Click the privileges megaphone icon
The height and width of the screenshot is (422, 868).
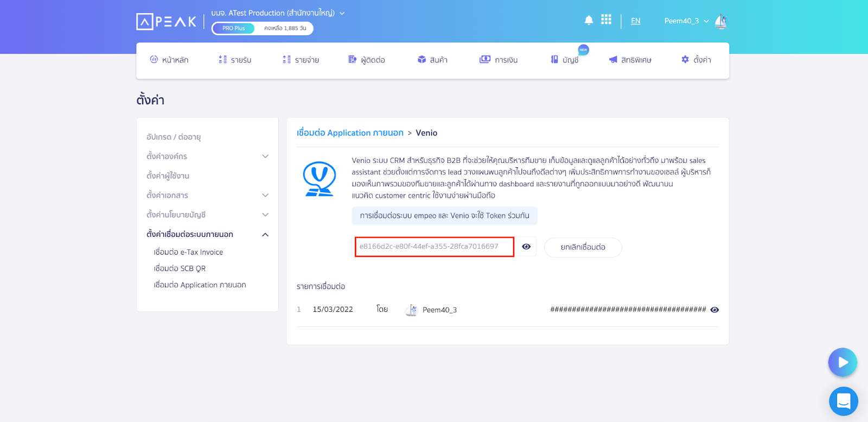613,60
